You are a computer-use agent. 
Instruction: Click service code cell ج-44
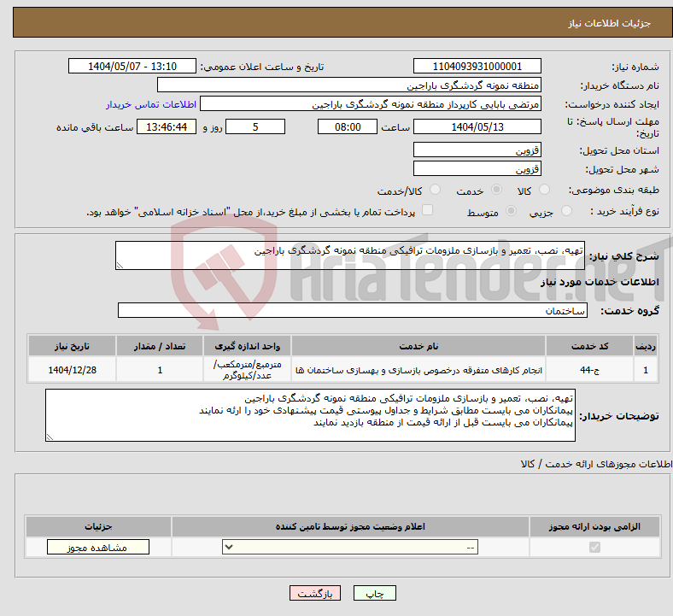point(590,370)
